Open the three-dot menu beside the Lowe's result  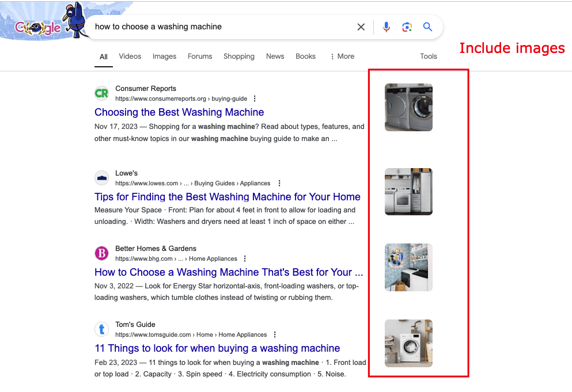(x=279, y=183)
